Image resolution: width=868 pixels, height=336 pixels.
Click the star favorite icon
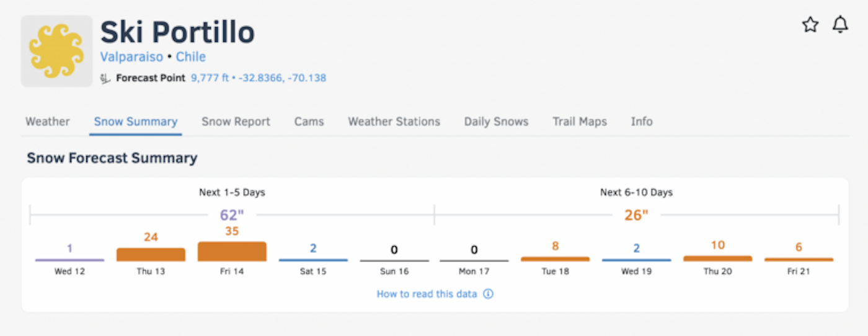tap(810, 25)
